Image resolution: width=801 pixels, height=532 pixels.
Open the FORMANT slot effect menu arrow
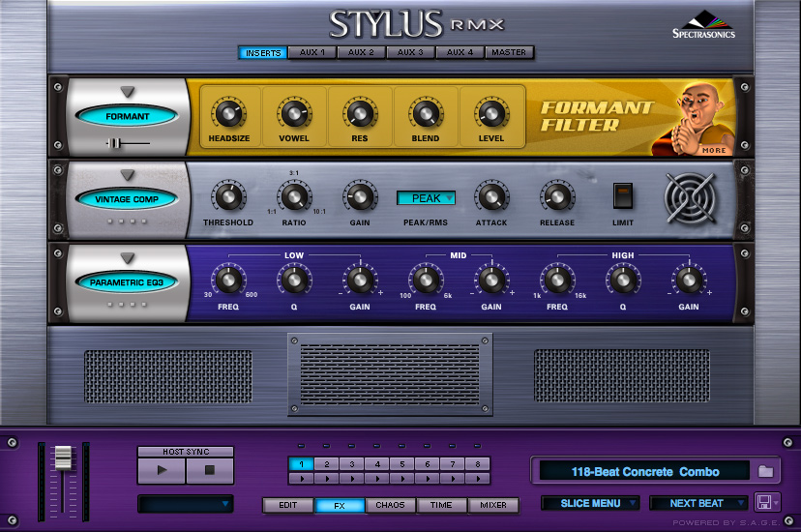click(x=127, y=92)
